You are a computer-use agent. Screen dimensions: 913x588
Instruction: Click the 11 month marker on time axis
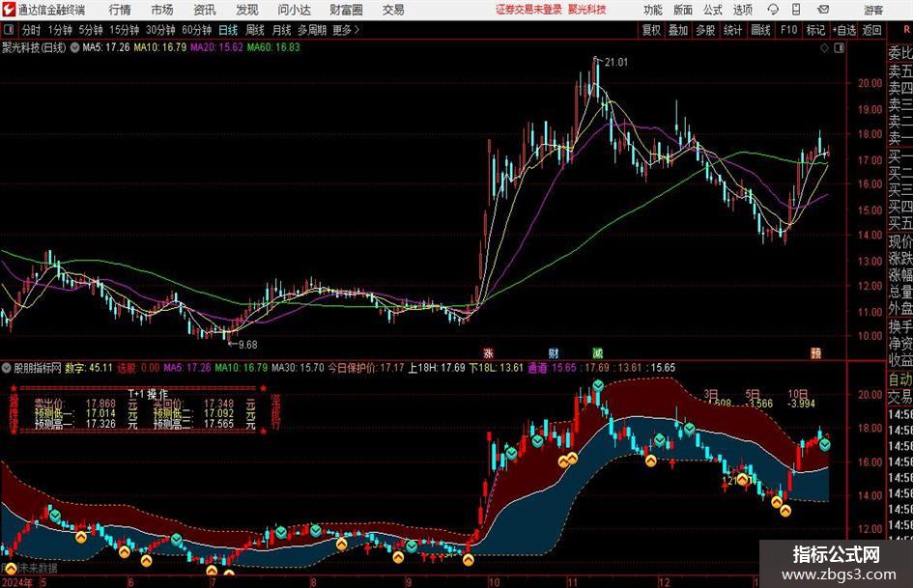pyautogui.click(x=571, y=582)
